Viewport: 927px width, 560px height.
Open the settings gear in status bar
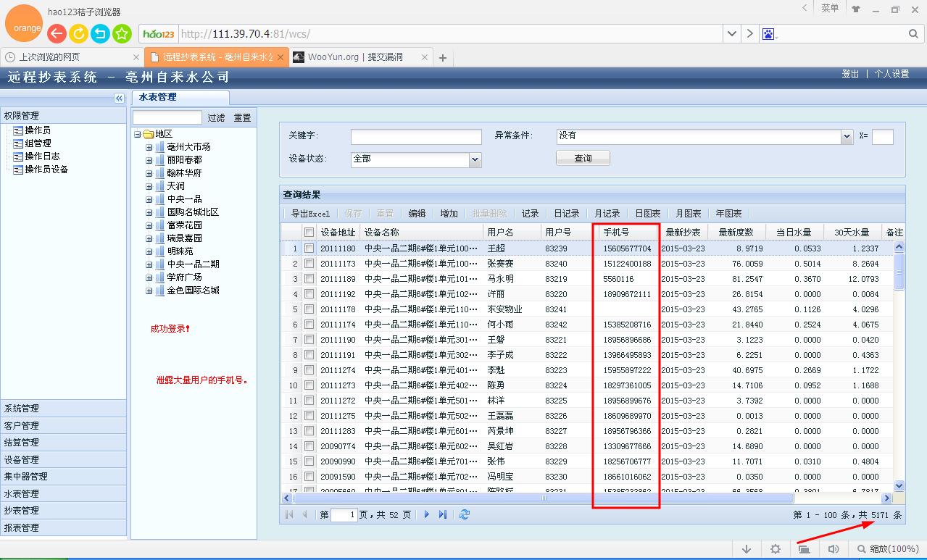[776, 549]
